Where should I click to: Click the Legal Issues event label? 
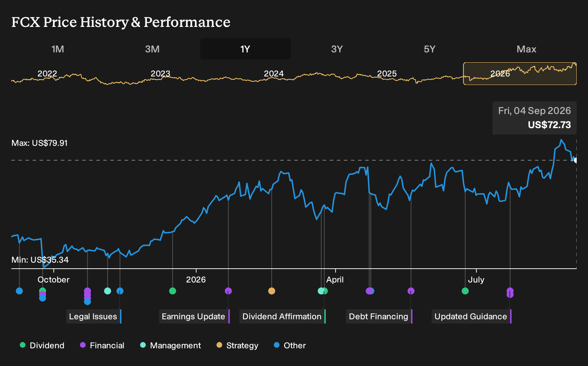click(94, 316)
